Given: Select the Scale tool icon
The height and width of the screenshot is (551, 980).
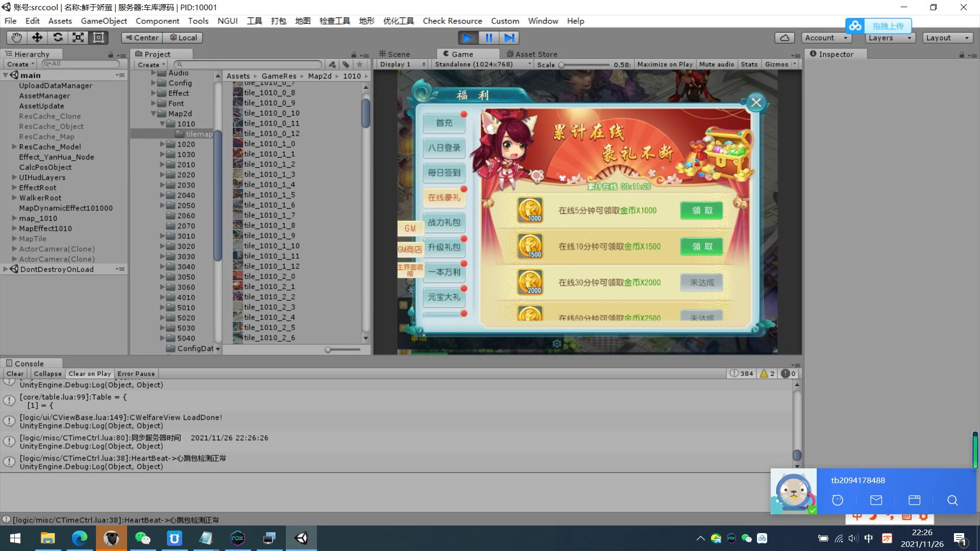Looking at the screenshot, I should 78,38.
